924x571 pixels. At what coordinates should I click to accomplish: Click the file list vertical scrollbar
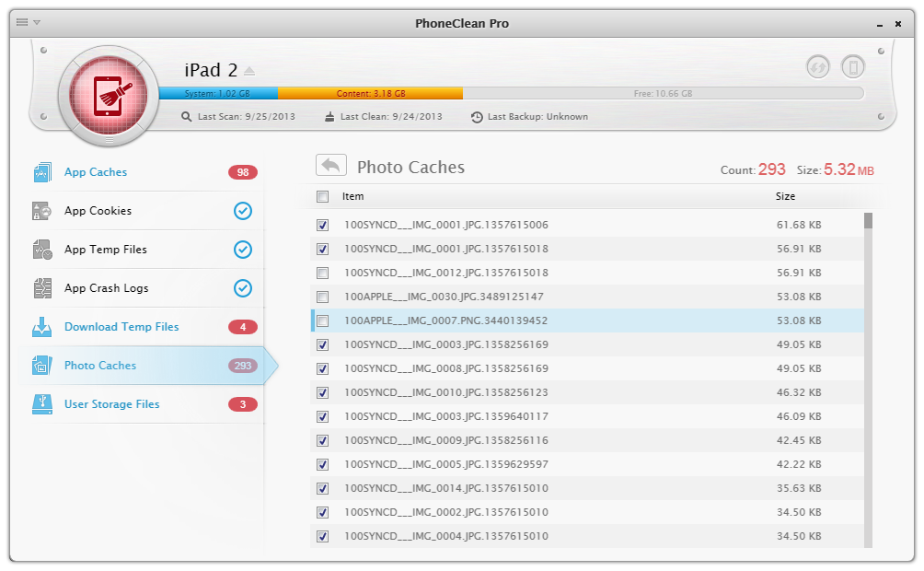868,368
